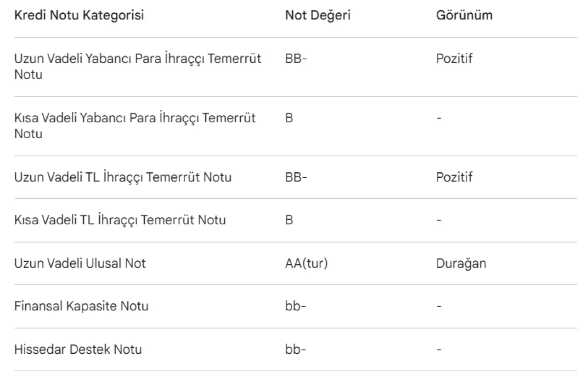Click the Not Değeri column header
The height and width of the screenshot is (390, 588).
click(x=317, y=15)
